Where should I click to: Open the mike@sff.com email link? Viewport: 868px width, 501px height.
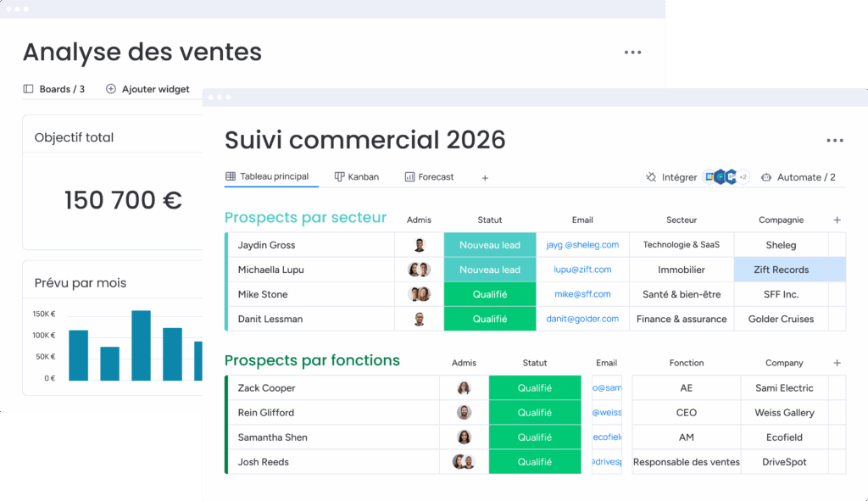(582, 294)
